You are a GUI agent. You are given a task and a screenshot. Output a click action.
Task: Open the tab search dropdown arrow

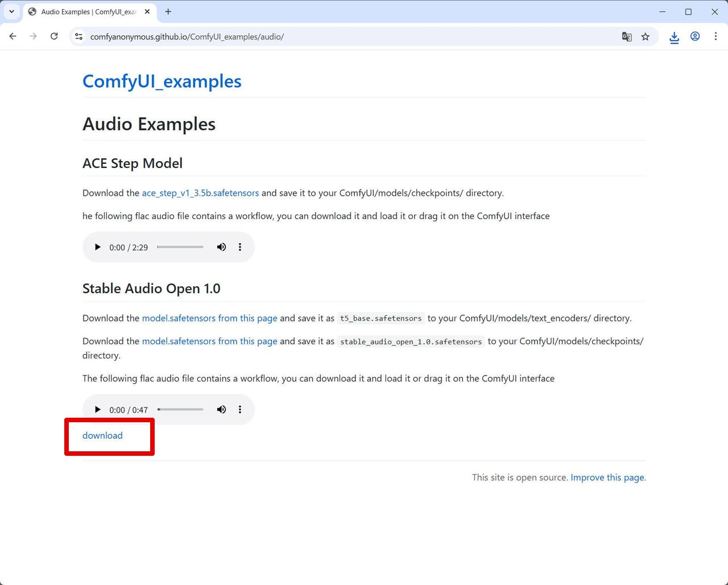11,11
